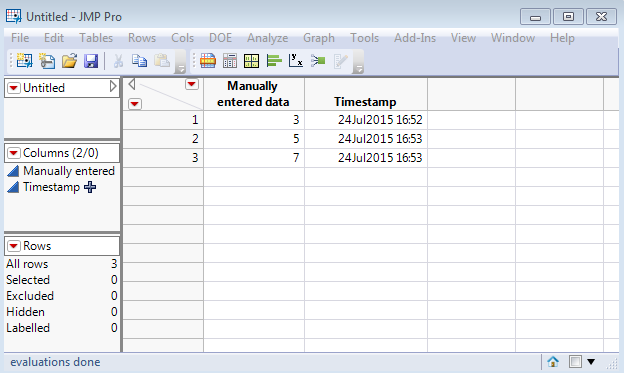Click the Tabulate calculator-style toolbar icon
This screenshot has height=373, width=624.
click(230, 61)
